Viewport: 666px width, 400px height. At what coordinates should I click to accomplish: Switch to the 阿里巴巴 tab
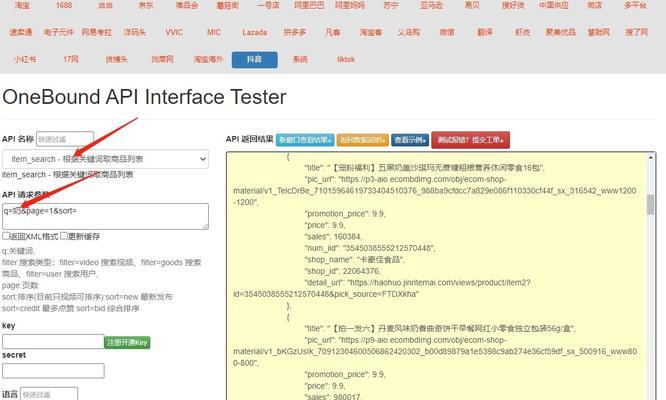[309, 5]
